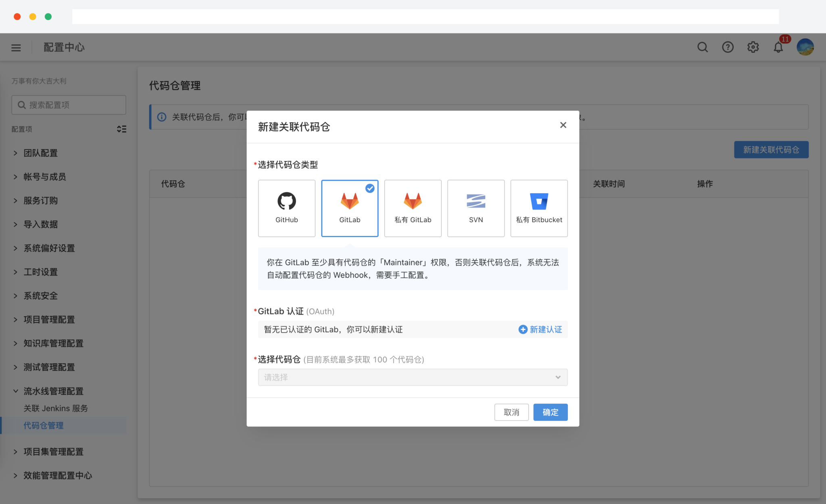Click the hamburger menu next to 配置中心
This screenshot has width=826, height=504.
pos(16,47)
